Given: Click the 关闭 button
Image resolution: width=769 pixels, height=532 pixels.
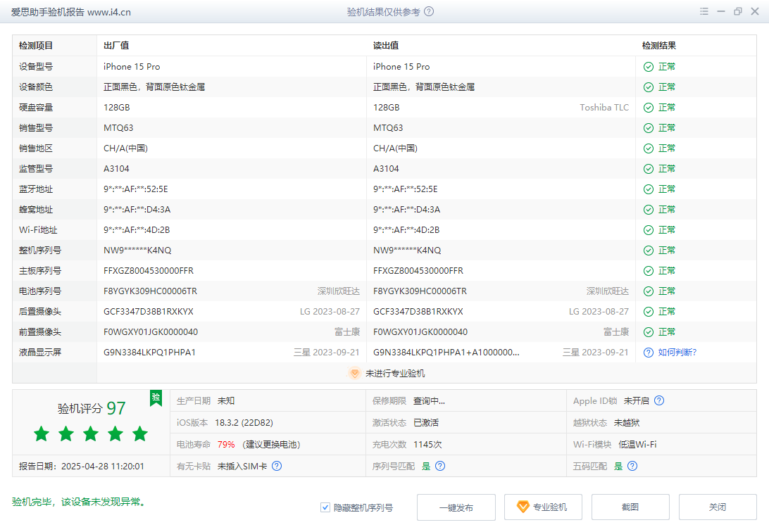Looking at the screenshot, I should [718, 507].
